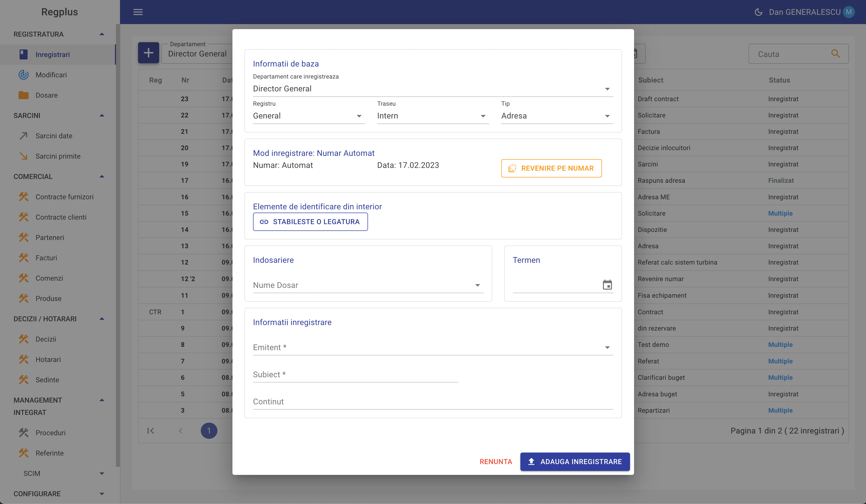
Task: Click the hamburger menu icon
Action: 138,12
